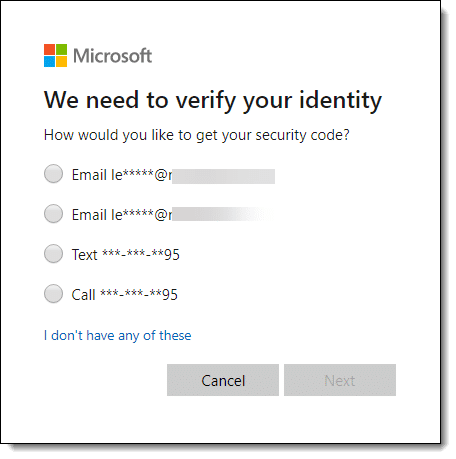Click masked number ***-***-**95 beside Call
456x459 pixels.
[139, 295]
